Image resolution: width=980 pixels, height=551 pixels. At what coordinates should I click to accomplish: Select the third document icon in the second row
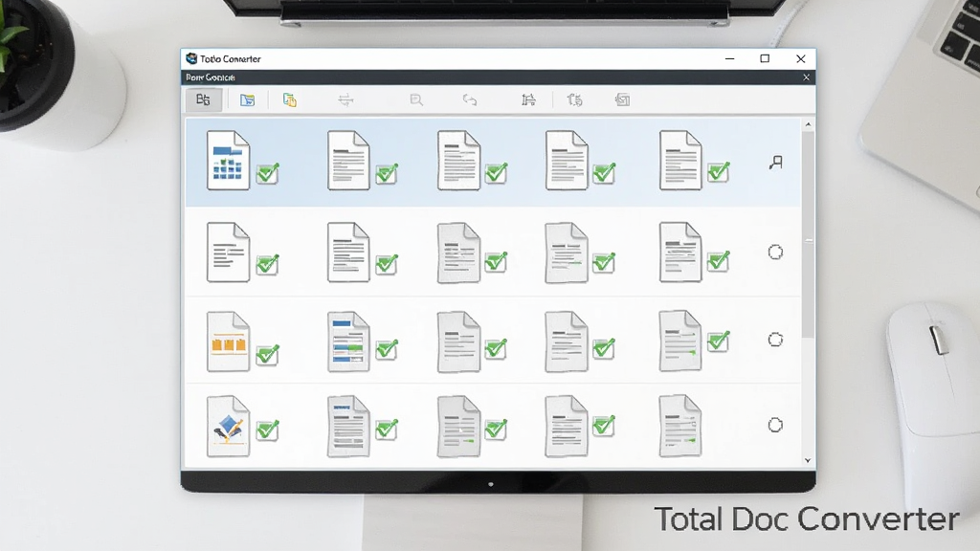(458, 252)
